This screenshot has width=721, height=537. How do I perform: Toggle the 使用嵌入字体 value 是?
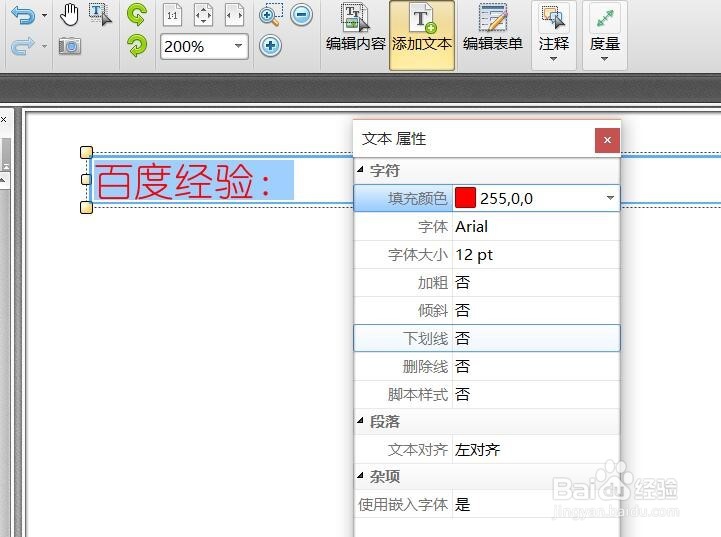[536, 504]
